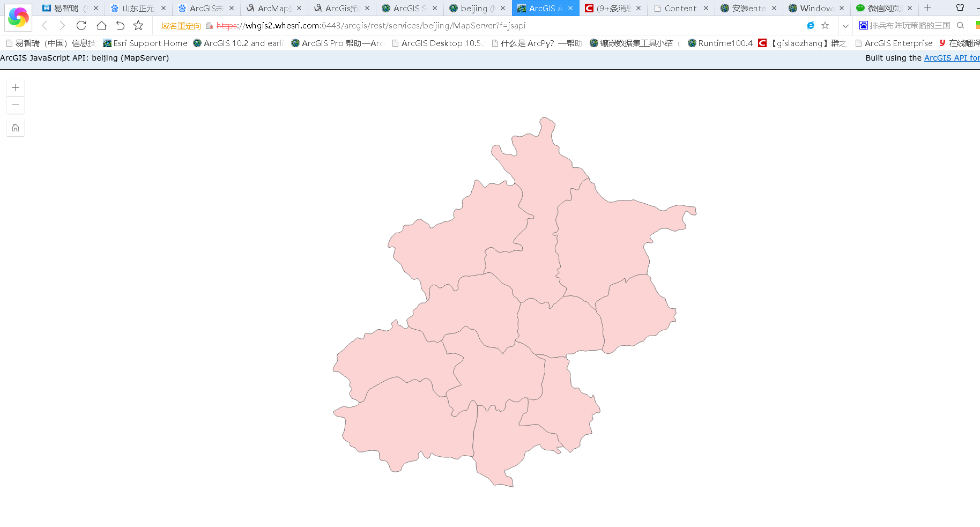The height and width of the screenshot is (527, 980).
Task: Click the shirt-shaped icon near window controls
Action: [960, 8]
